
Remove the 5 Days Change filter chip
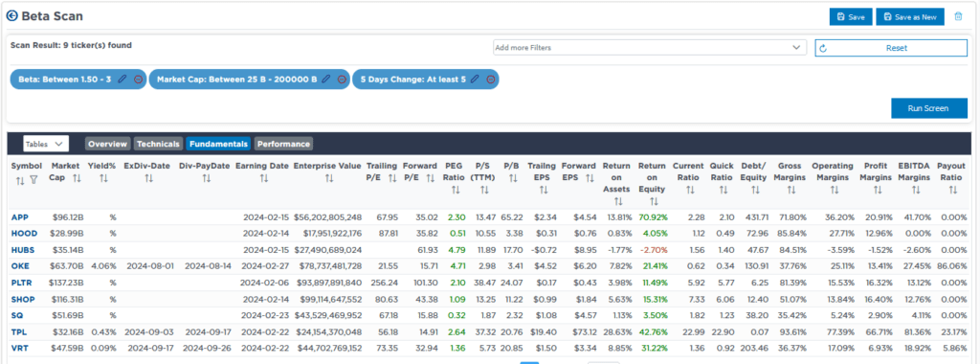(491, 80)
